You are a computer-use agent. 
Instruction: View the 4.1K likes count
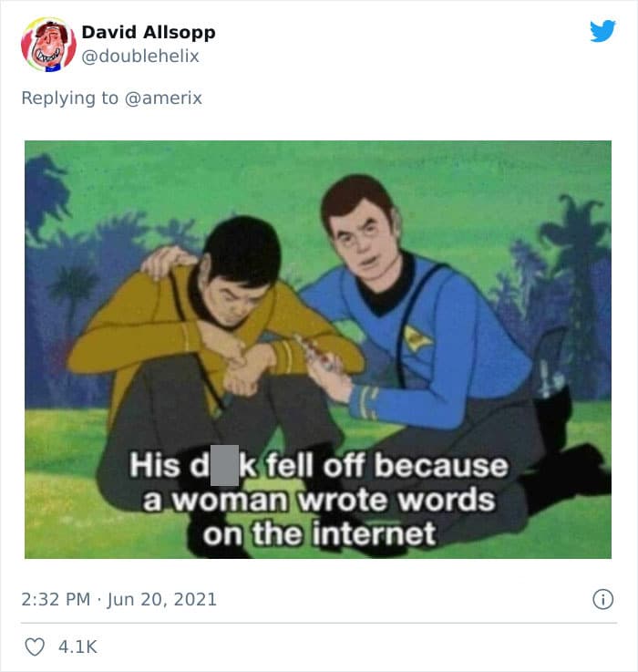[77, 646]
